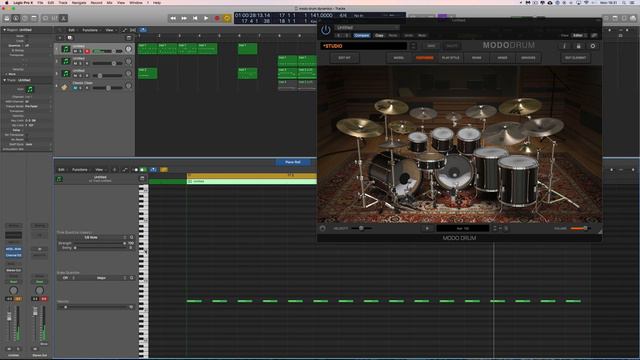Open the ROOM tab in MODO DRUM
640x360 pixels.
coord(477,58)
